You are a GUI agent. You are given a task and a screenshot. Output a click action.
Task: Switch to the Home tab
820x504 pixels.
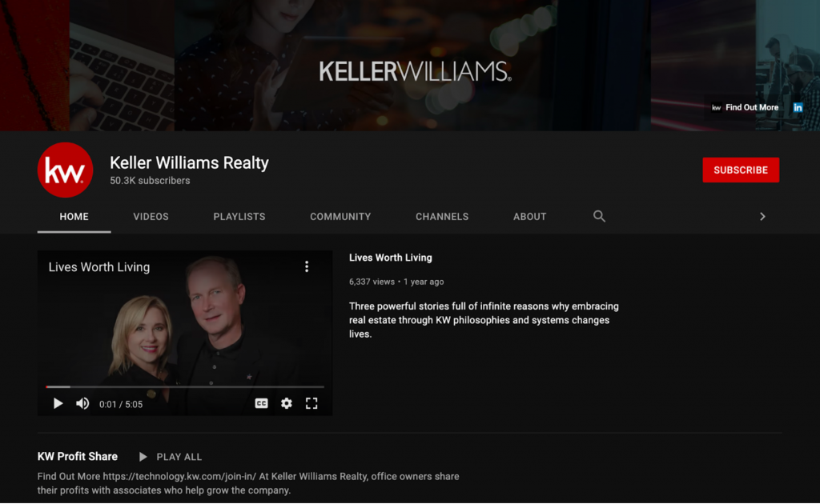pos(74,216)
